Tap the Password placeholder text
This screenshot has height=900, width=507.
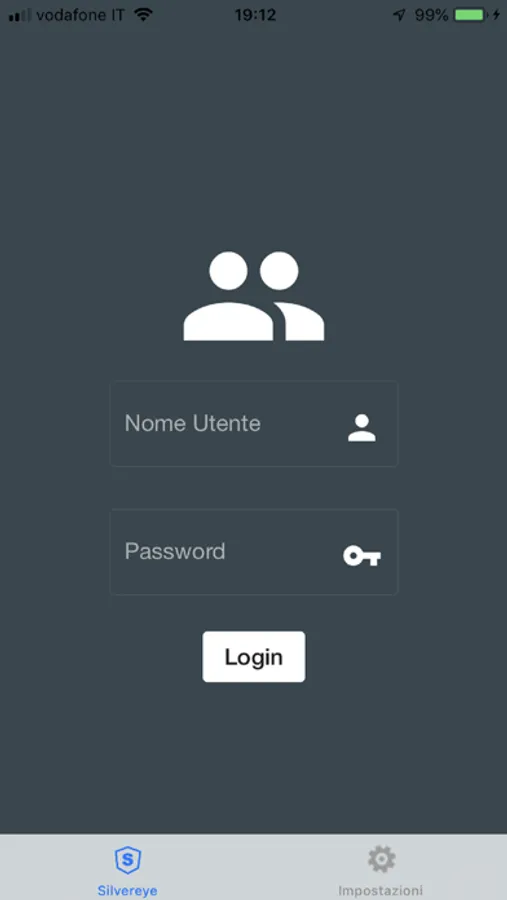[x=175, y=552]
